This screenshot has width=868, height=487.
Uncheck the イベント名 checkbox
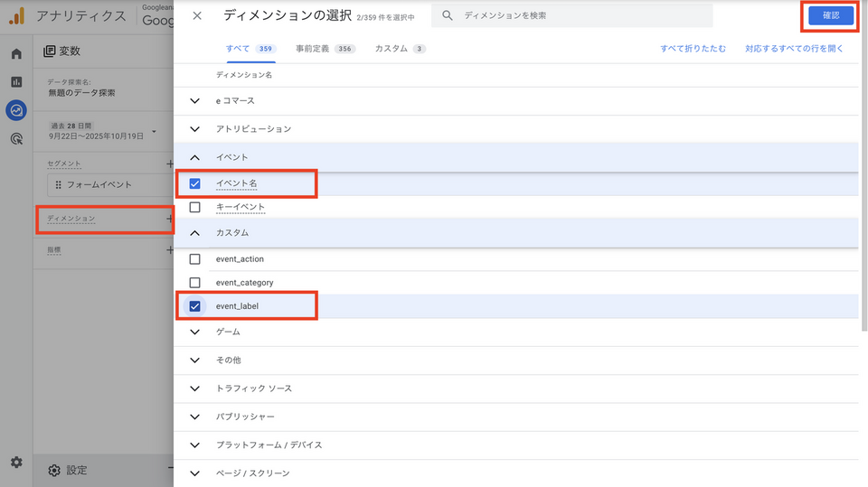(194, 183)
